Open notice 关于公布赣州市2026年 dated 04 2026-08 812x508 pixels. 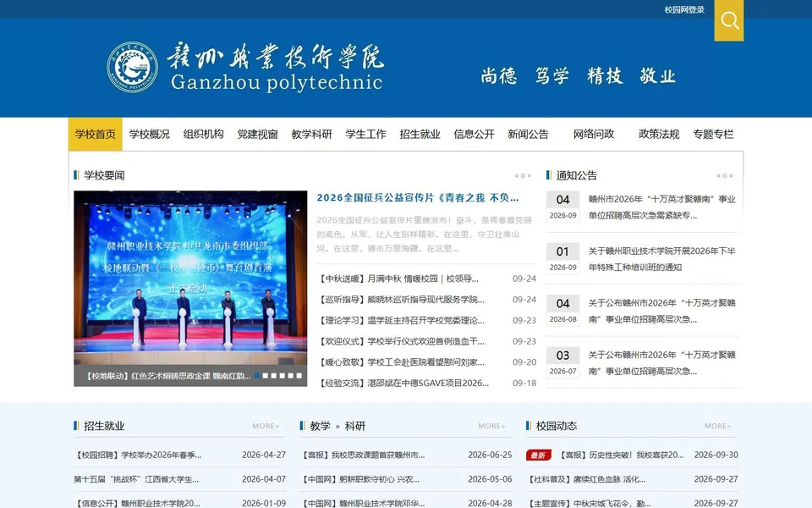[661, 311]
